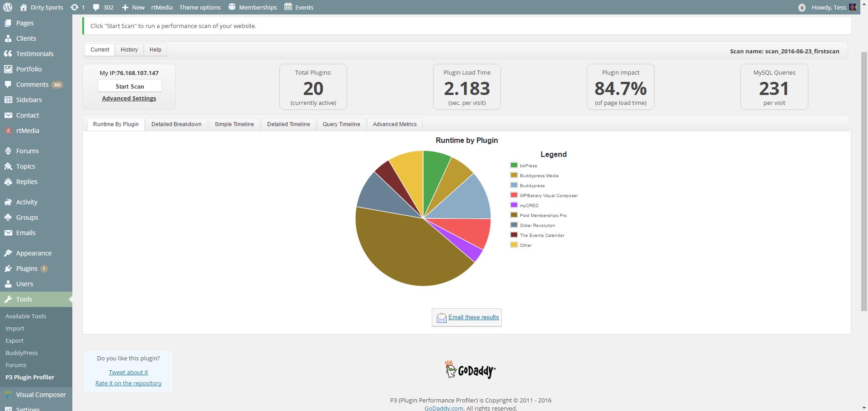Image resolution: width=868 pixels, height=411 pixels.
Task: Click the Testimonials quote icon
Action: point(8,54)
